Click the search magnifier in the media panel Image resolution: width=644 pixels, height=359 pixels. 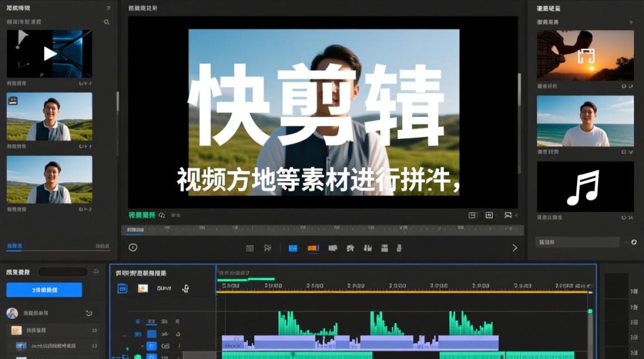[106, 22]
